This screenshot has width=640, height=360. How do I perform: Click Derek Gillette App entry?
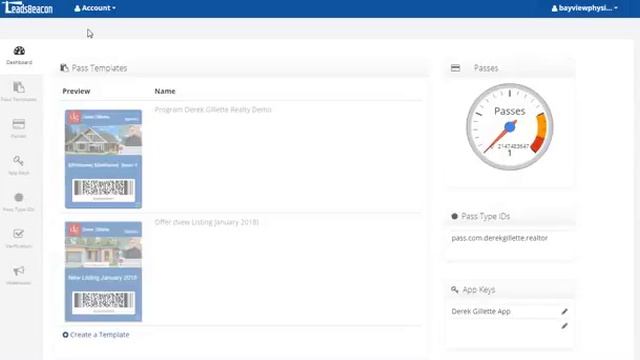[x=481, y=311]
